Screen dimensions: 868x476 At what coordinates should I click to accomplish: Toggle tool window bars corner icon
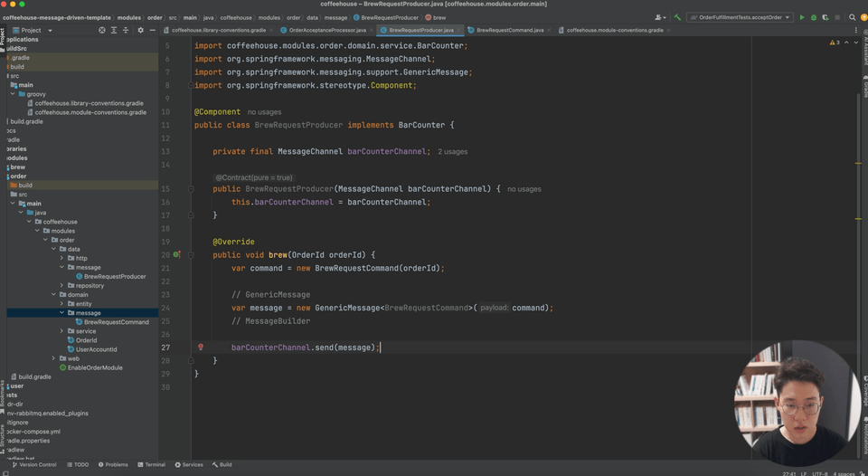click(4, 472)
